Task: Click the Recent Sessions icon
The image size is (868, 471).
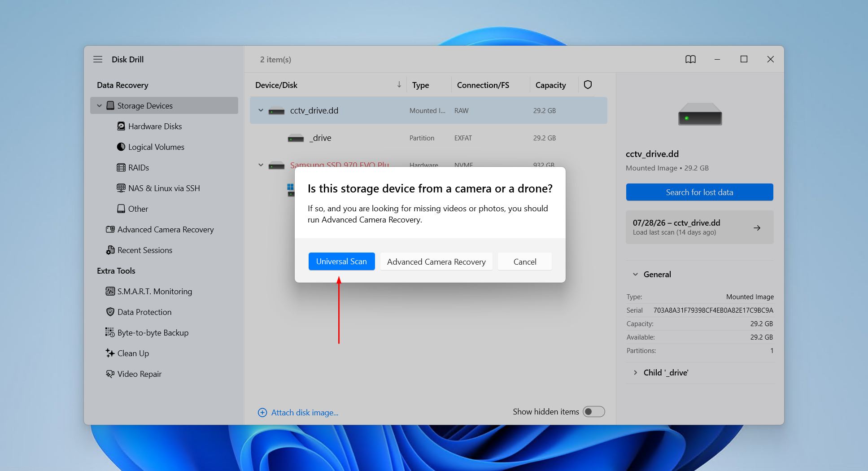Action: (110, 250)
